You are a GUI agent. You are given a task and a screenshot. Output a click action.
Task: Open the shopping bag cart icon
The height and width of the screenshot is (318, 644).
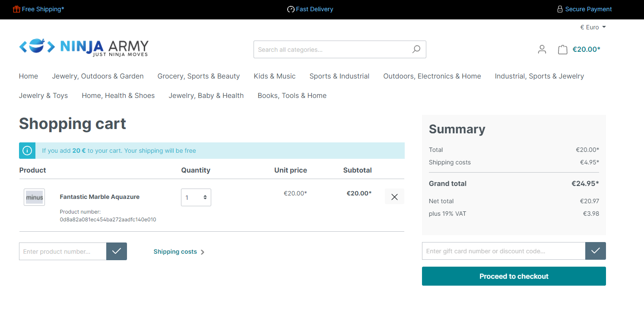[x=562, y=49]
